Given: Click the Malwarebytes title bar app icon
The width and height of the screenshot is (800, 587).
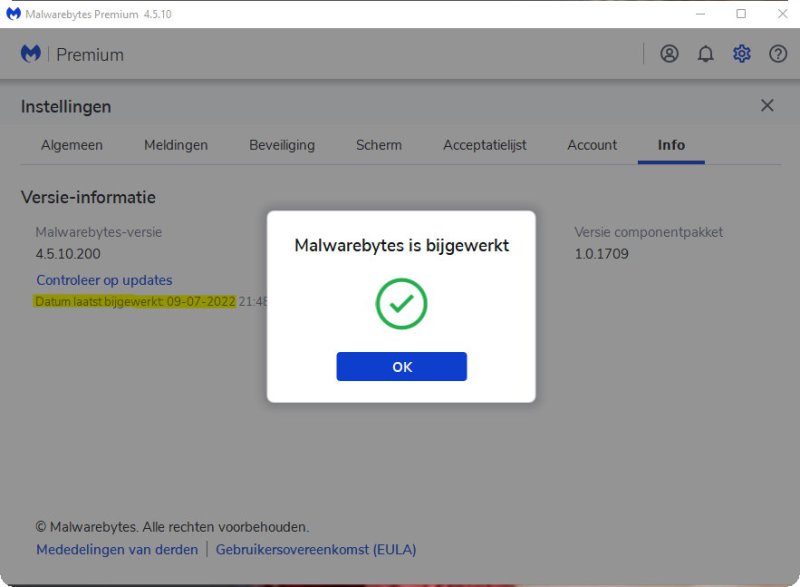Looking at the screenshot, I should tap(13, 14).
